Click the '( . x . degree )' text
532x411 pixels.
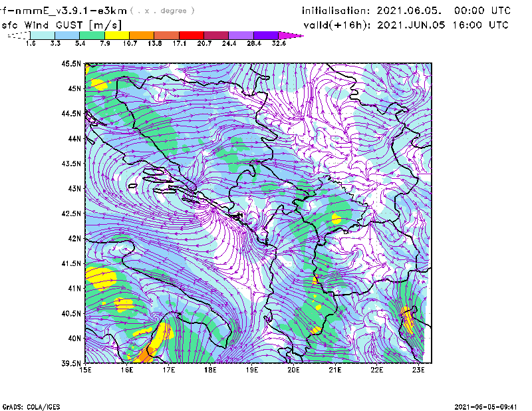point(162,11)
